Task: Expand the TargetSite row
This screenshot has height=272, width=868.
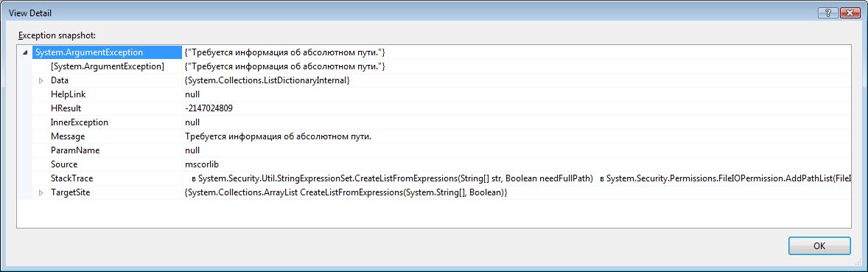Action: coord(41,193)
